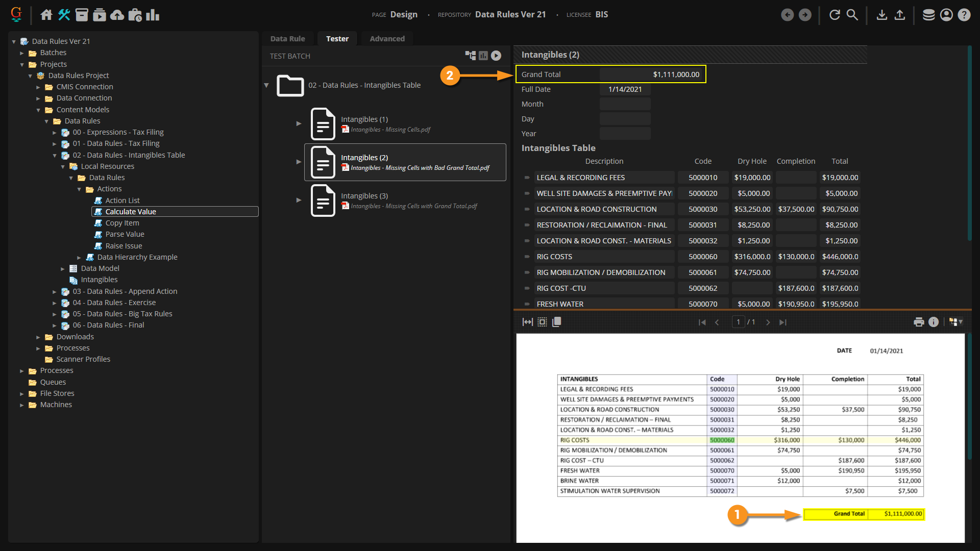Select Intangibles (1) document
Image resolution: width=980 pixels, height=551 pixels.
pos(364,119)
